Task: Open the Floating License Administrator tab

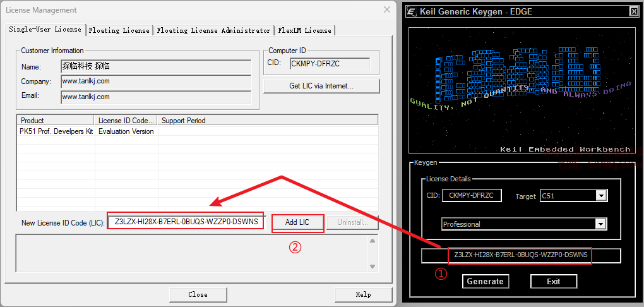Action: tap(213, 30)
